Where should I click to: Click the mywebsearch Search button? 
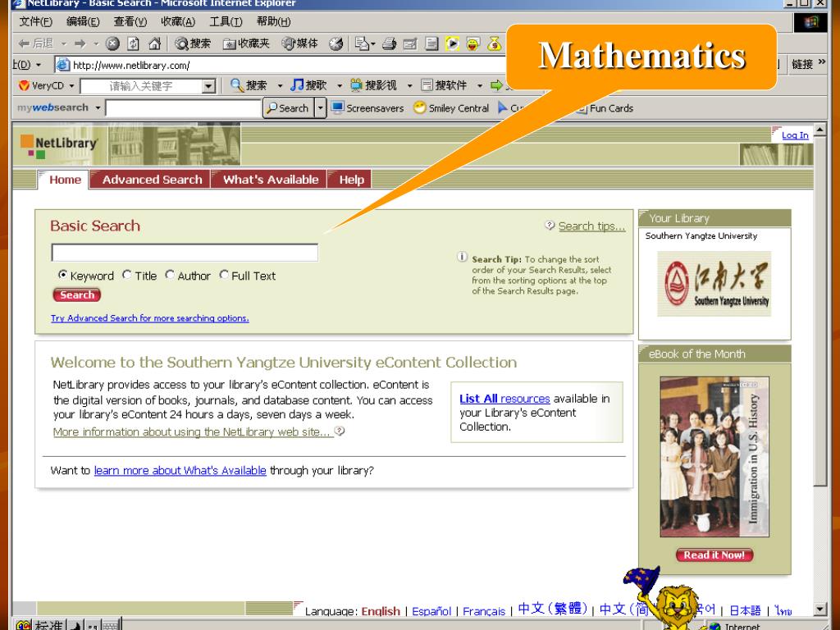pos(288,108)
